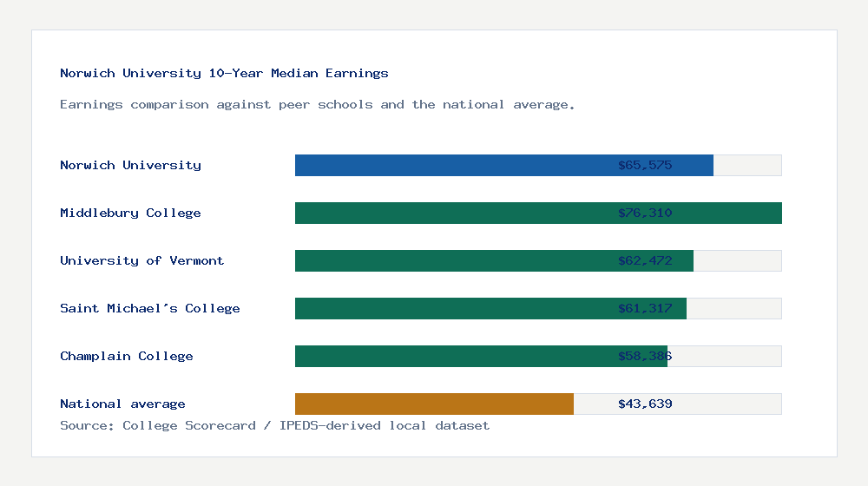This screenshot has width=868, height=486.
Task: Click the $62,472 earnings value
Action: click(x=645, y=260)
